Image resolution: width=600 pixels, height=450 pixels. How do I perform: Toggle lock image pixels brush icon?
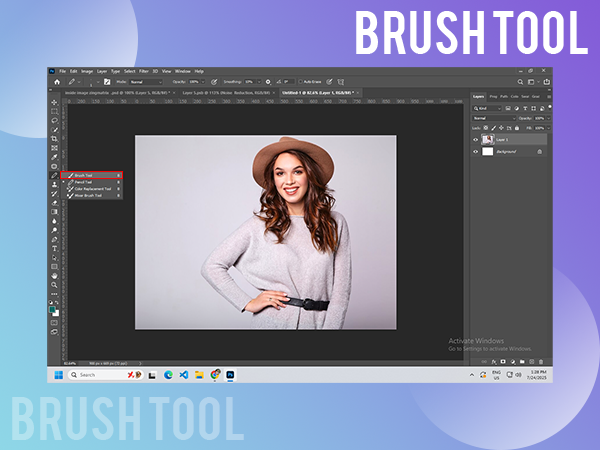pos(494,128)
